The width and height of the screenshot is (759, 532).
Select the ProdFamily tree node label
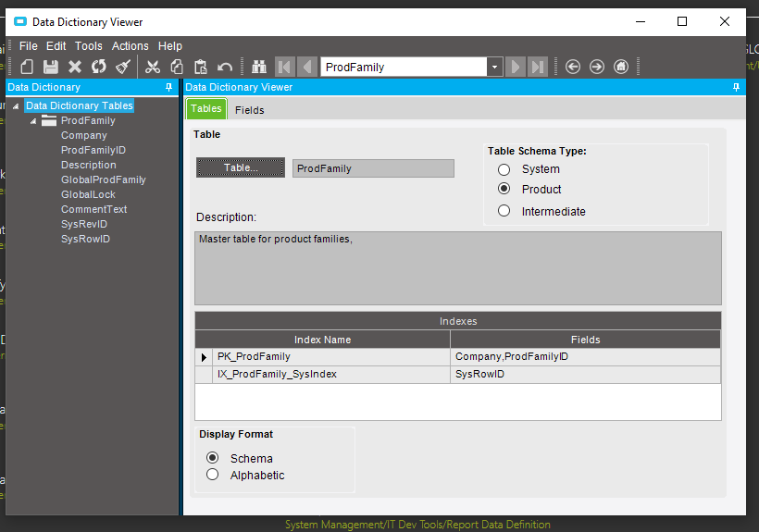coord(88,120)
